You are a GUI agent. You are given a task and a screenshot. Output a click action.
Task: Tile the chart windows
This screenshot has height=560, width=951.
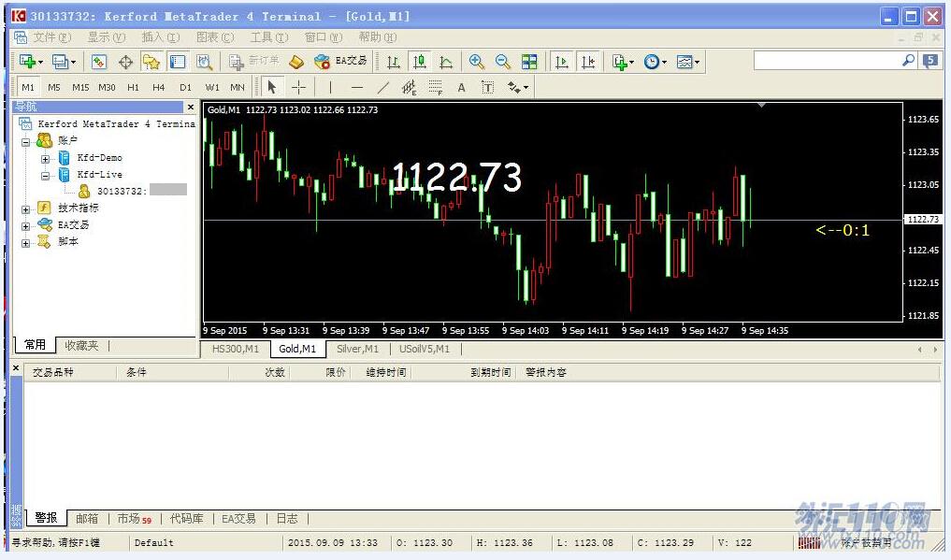(529, 61)
